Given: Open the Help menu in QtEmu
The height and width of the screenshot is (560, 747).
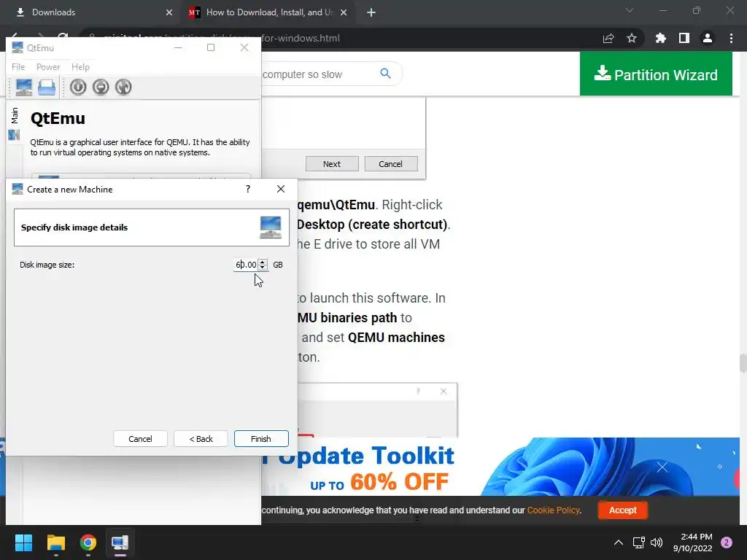Looking at the screenshot, I should (x=80, y=67).
